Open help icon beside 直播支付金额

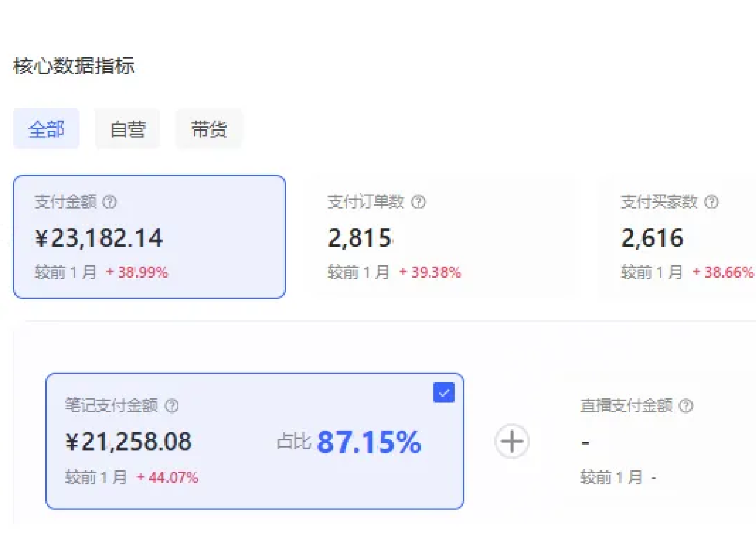(x=686, y=405)
